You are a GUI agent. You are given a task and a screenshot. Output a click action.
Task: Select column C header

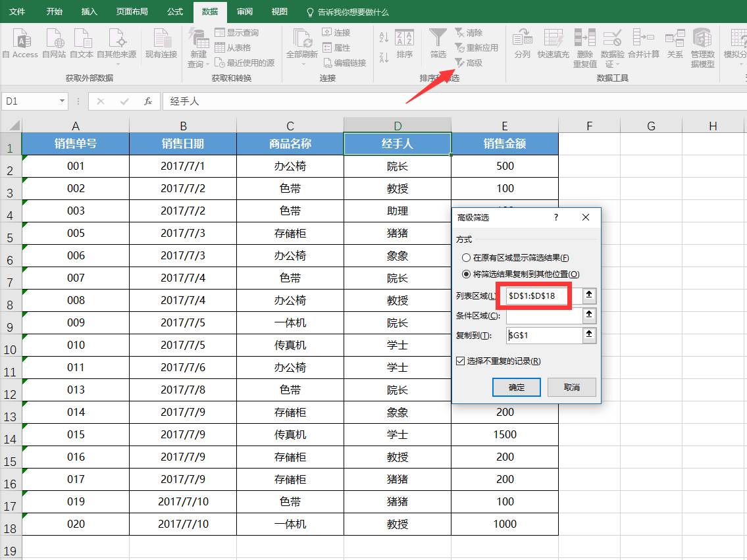[290, 126]
